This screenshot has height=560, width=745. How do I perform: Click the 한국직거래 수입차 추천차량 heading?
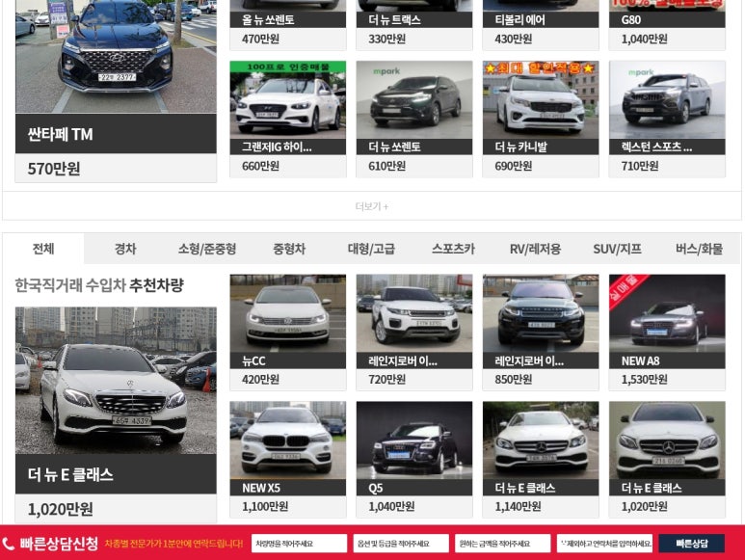click(99, 285)
